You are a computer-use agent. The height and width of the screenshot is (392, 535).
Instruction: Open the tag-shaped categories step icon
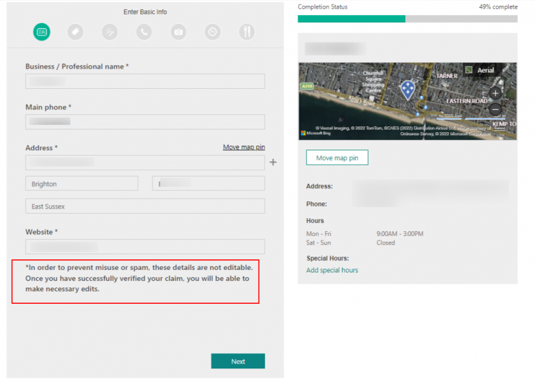[75, 32]
